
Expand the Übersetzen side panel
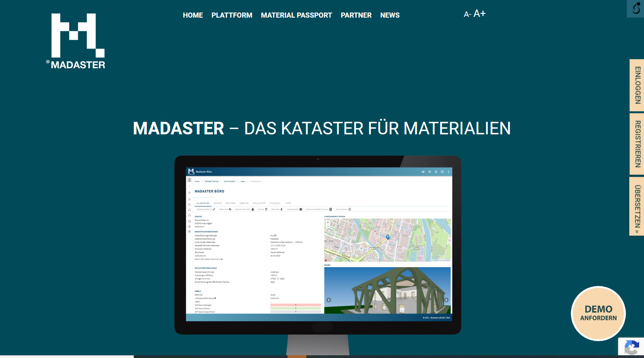click(x=637, y=206)
